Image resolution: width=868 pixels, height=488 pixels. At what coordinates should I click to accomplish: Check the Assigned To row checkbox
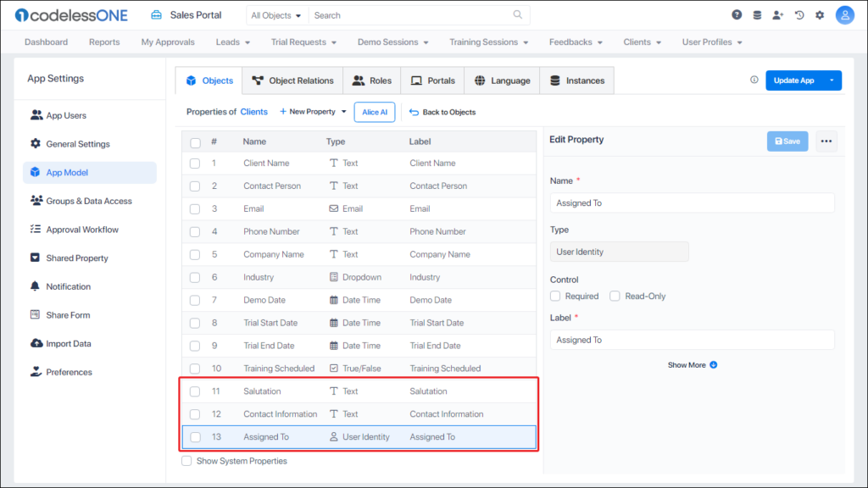coord(195,436)
